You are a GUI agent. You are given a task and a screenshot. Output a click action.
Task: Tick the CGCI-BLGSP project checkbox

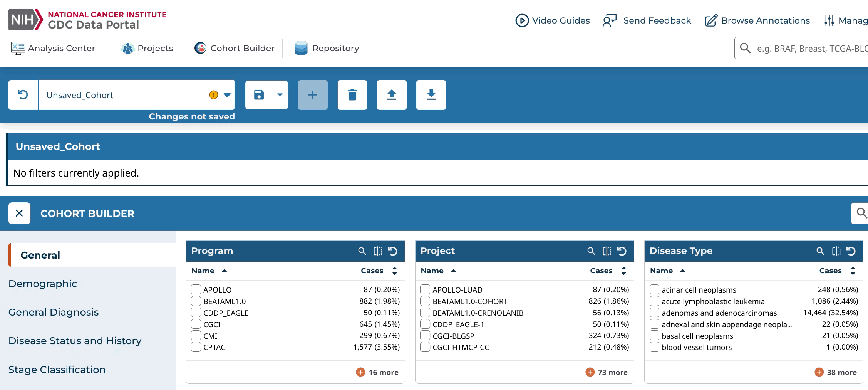[x=425, y=336]
